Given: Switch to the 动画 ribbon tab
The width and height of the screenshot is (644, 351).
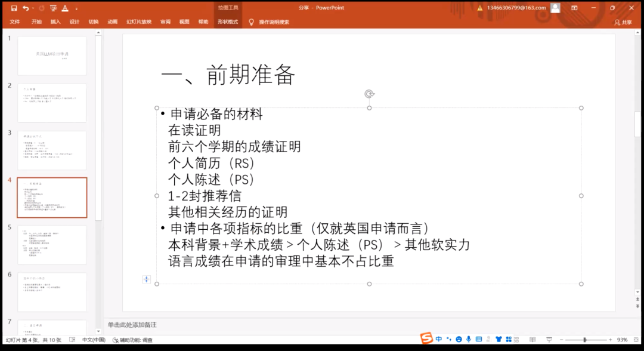Looking at the screenshot, I should pyautogui.click(x=112, y=22).
